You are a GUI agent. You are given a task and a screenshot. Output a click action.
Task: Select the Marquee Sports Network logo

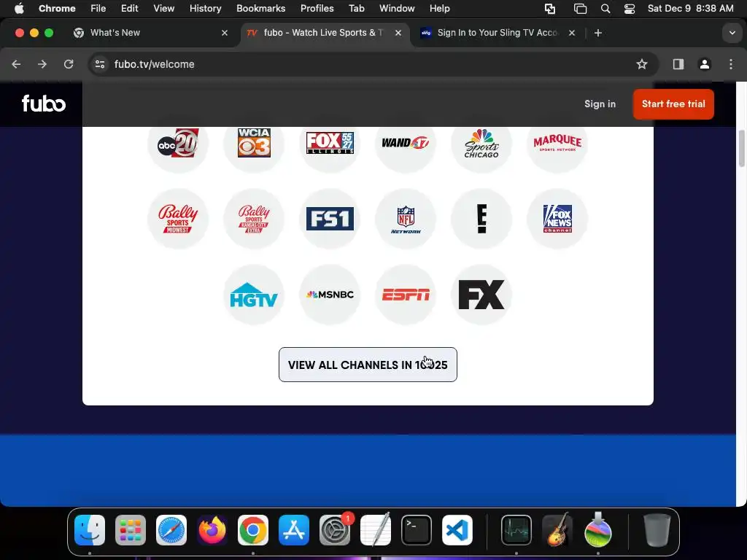[557, 142]
